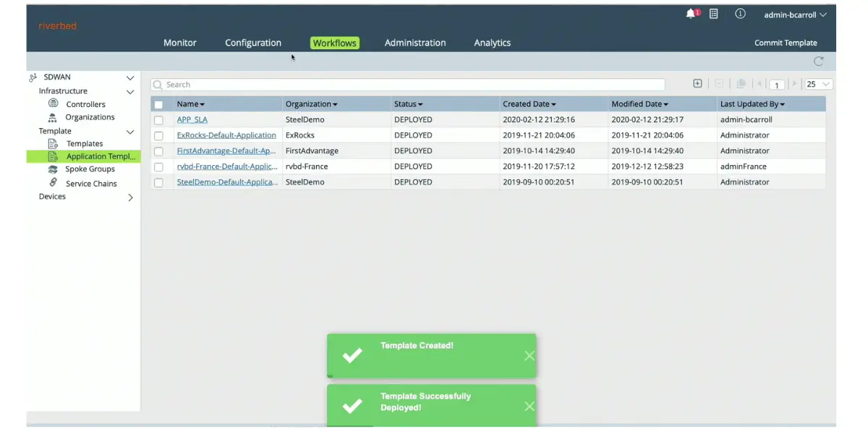
Task: Toggle the select-all header checkbox
Action: 158,104
